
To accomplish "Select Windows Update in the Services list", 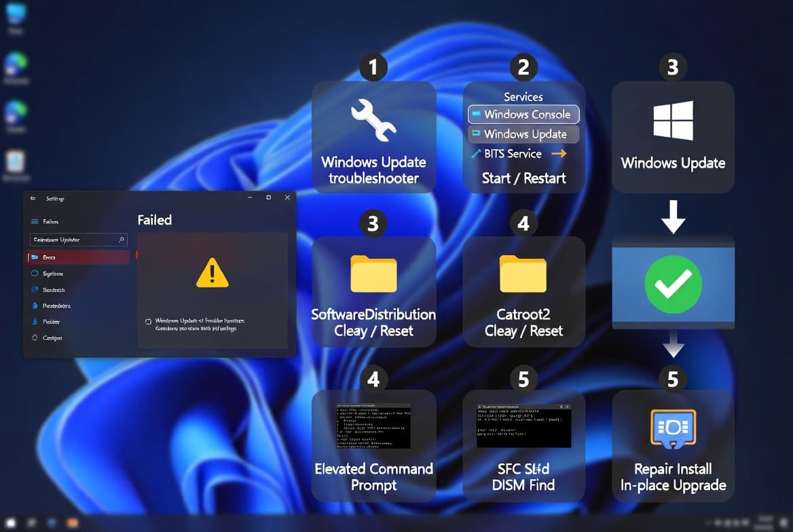I will point(523,134).
